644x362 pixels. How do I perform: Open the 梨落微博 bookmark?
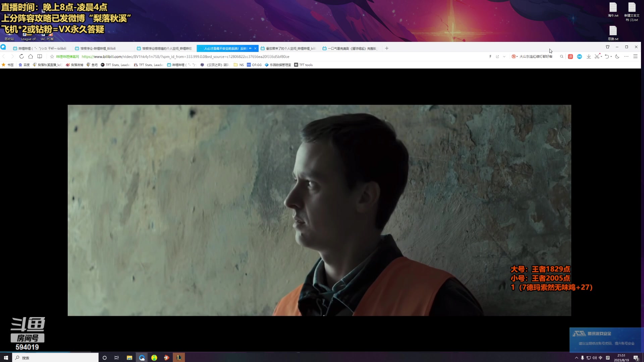(74, 65)
